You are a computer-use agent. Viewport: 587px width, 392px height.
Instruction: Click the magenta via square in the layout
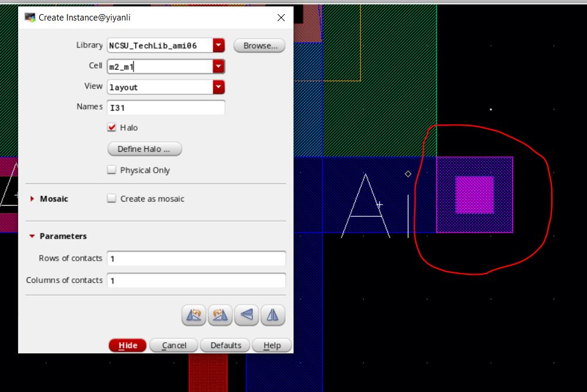[475, 195]
